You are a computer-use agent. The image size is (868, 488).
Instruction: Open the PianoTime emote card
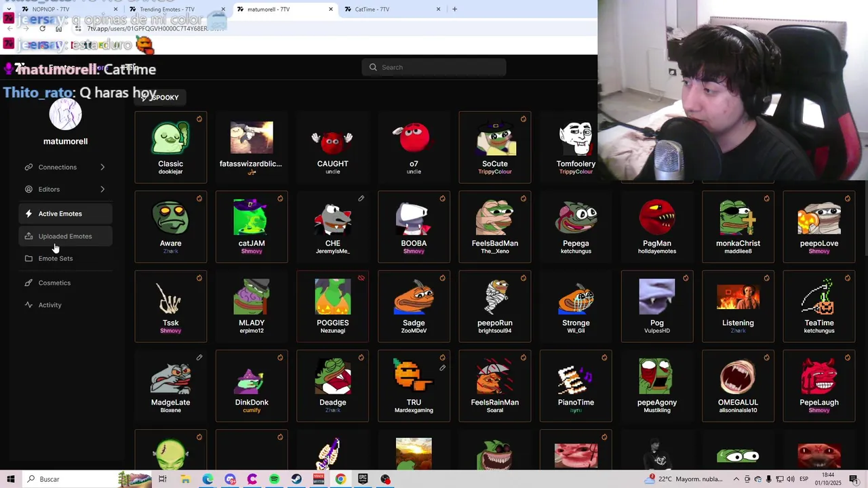(x=576, y=385)
